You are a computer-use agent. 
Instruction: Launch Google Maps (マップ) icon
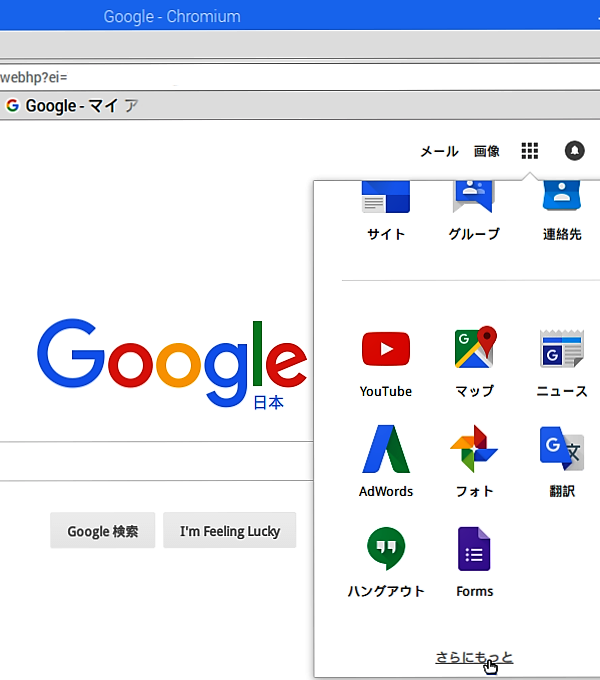(x=475, y=347)
